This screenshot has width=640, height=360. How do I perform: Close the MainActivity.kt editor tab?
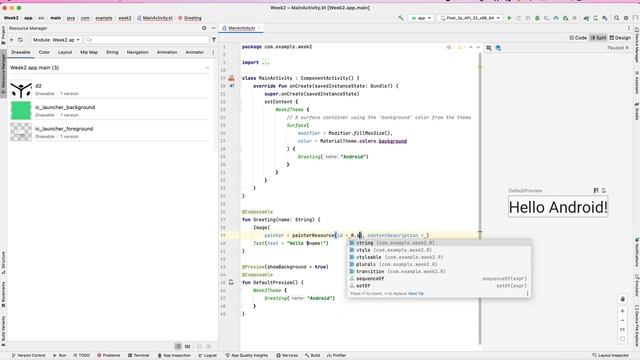click(259, 28)
